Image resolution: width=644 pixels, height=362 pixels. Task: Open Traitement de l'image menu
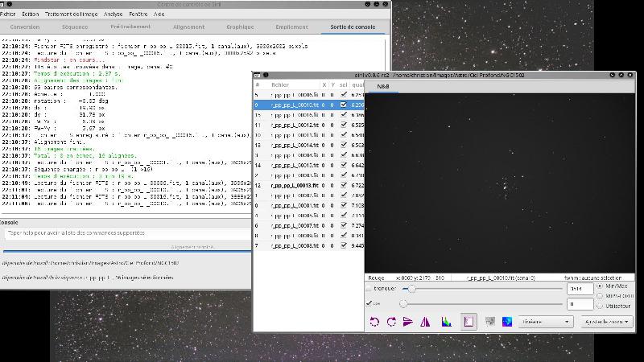pyautogui.click(x=72, y=14)
